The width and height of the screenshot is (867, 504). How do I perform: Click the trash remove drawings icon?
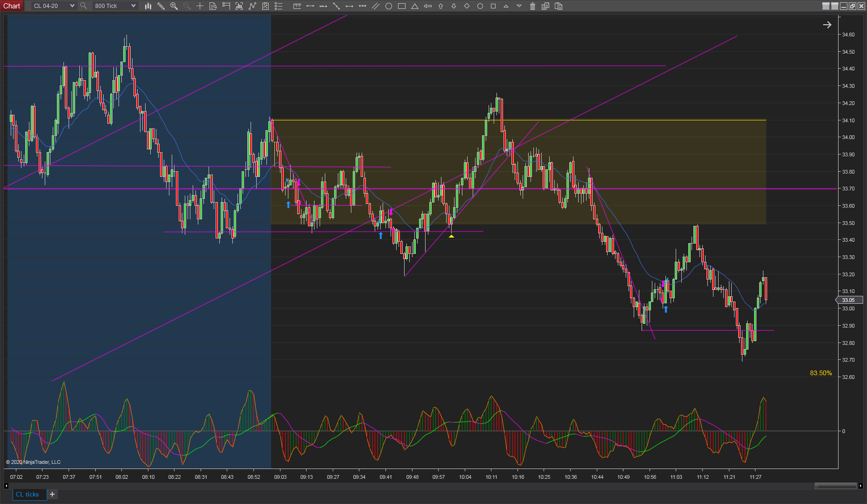pyautogui.click(x=532, y=6)
